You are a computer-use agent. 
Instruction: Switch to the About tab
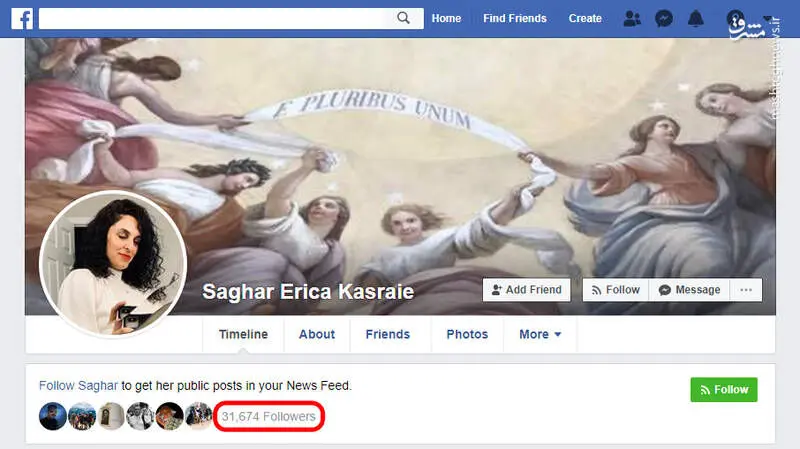(x=317, y=334)
